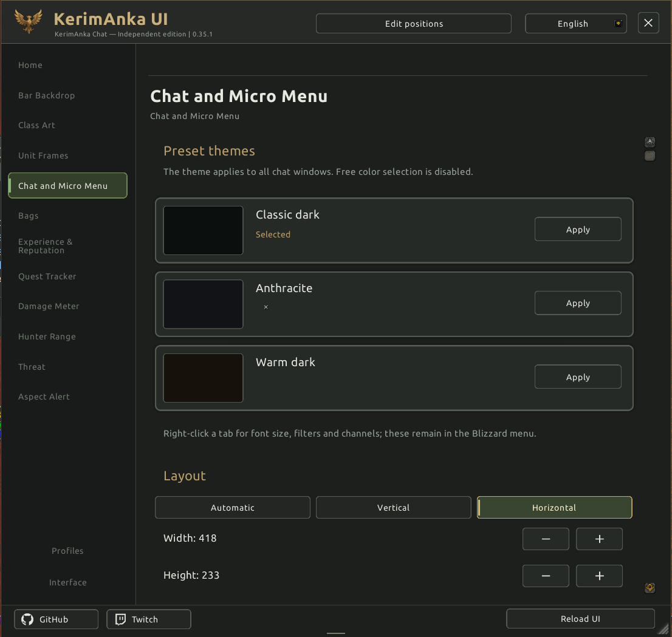Open the Home section
This screenshot has width=672, height=637.
[30, 65]
